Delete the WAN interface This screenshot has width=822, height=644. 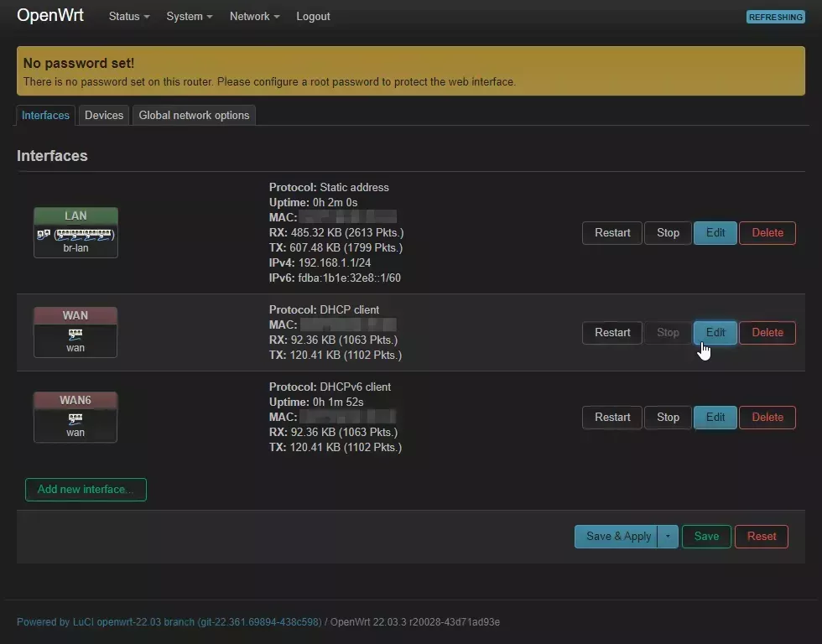767,333
